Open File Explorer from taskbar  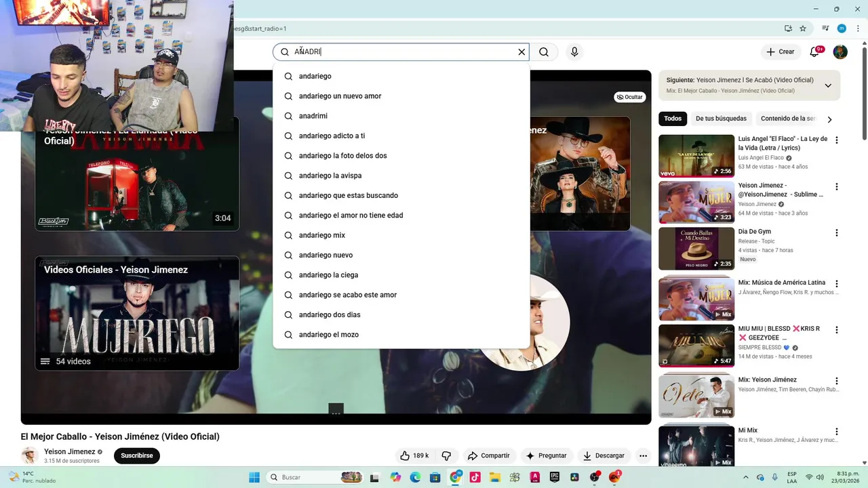pos(494,477)
